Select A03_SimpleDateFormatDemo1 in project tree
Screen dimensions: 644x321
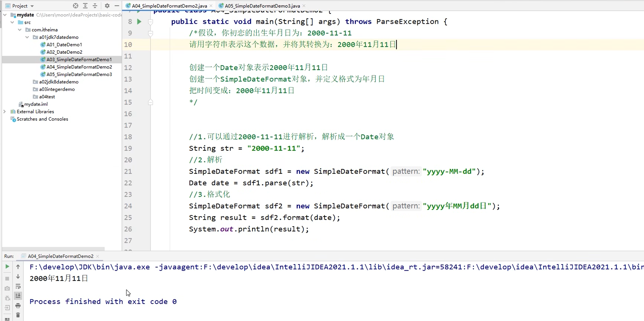pyautogui.click(x=78, y=59)
